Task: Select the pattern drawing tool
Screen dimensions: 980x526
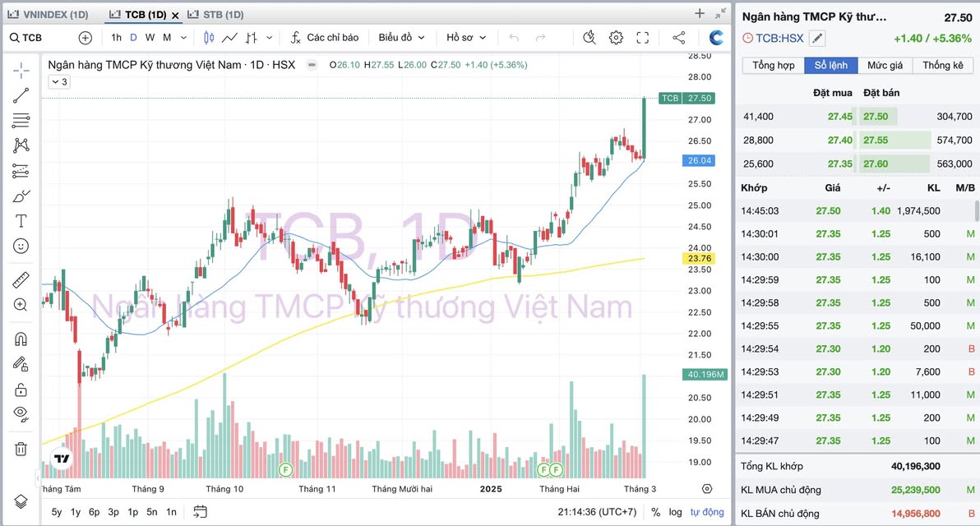Action: (21, 145)
